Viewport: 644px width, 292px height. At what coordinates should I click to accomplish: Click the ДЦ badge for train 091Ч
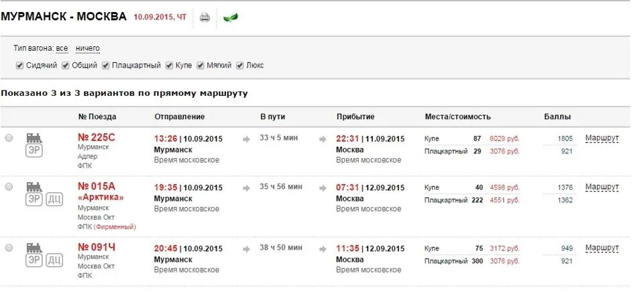click(54, 261)
